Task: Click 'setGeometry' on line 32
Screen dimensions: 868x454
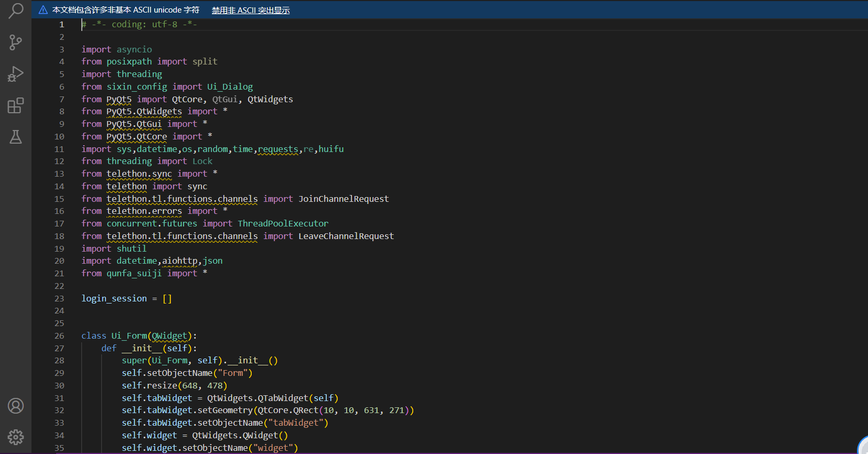Action: tap(225, 410)
